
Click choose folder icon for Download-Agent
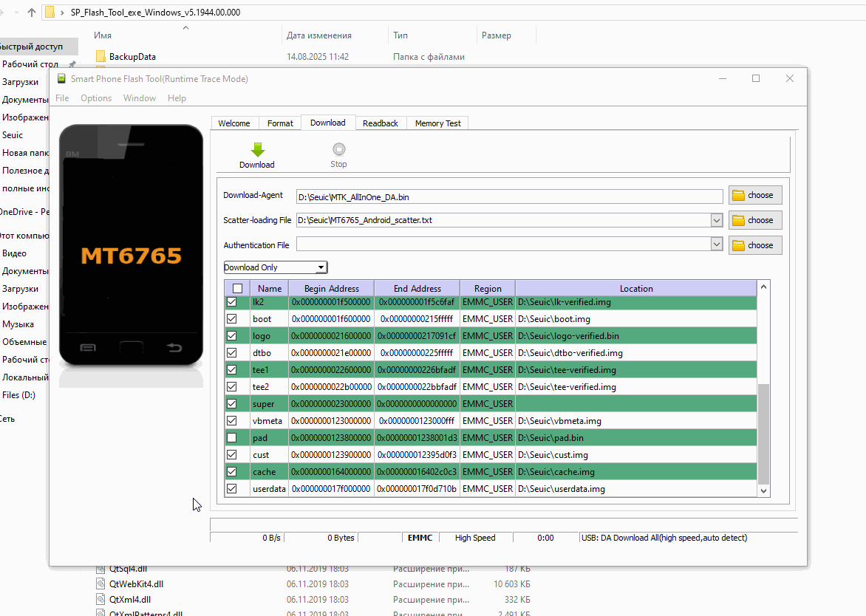pyautogui.click(x=738, y=196)
